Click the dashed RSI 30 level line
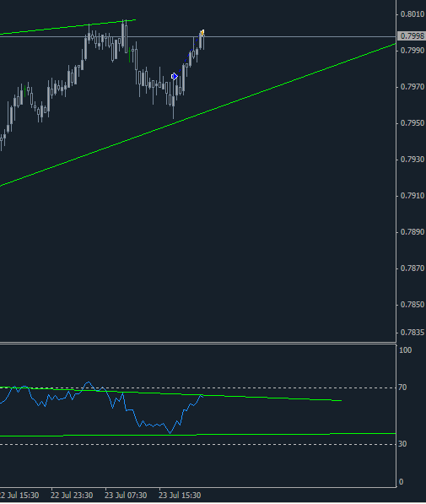The image size is (426, 504). (197, 445)
